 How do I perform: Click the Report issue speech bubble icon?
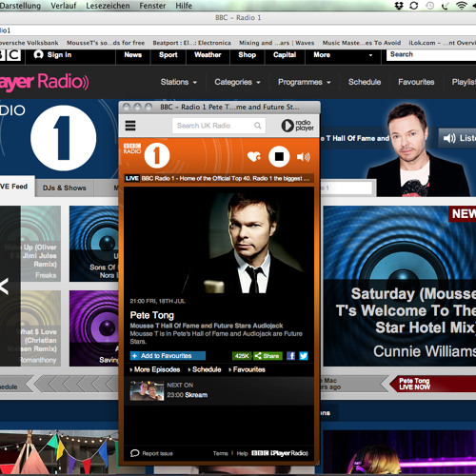coord(134,453)
